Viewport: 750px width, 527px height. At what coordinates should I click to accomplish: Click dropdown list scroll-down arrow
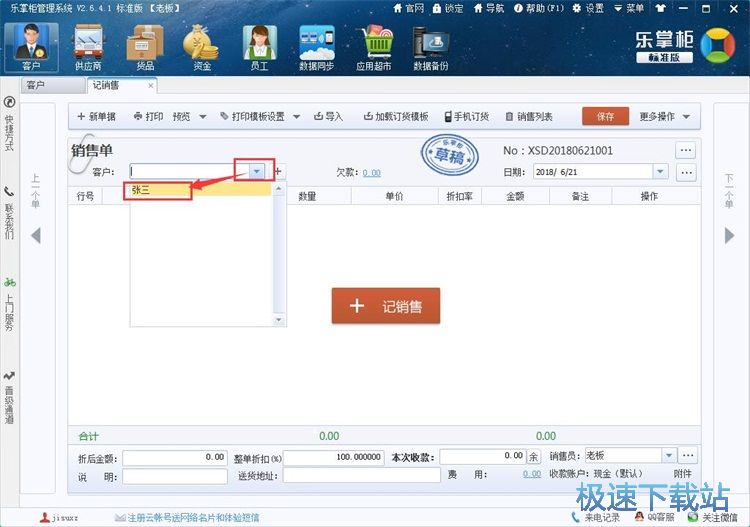pos(279,319)
